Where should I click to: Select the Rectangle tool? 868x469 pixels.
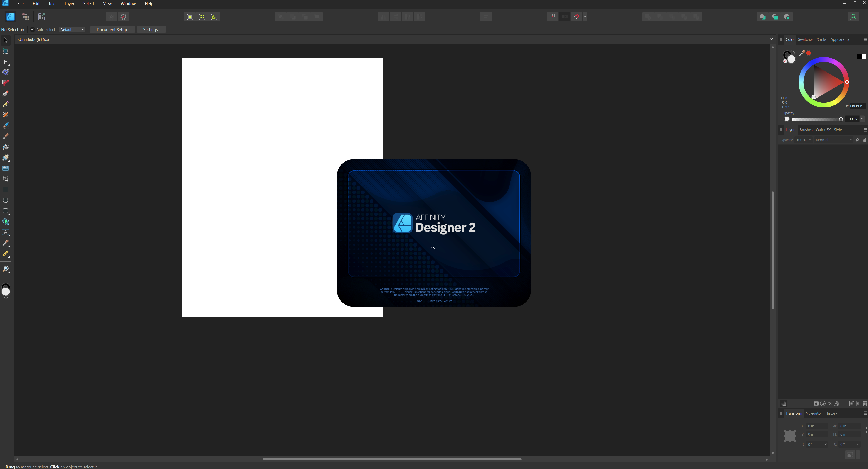pyautogui.click(x=5, y=190)
